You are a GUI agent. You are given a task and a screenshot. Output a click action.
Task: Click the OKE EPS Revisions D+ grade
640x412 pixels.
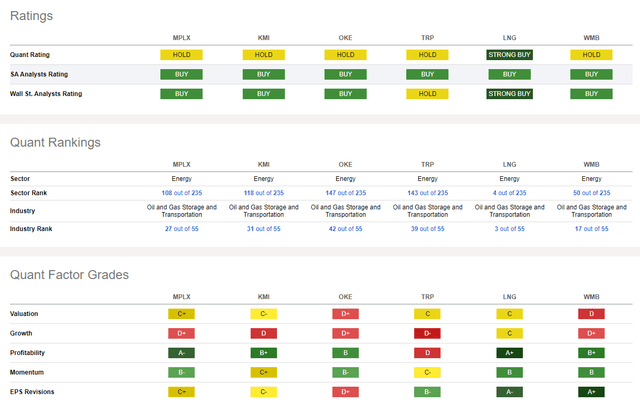coord(346,392)
